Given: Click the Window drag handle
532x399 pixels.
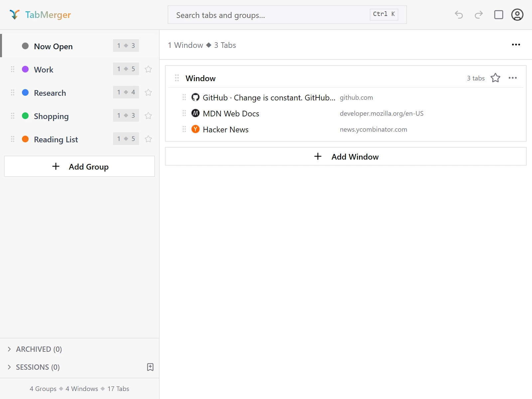Looking at the screenshot, I should click(177, 78).
